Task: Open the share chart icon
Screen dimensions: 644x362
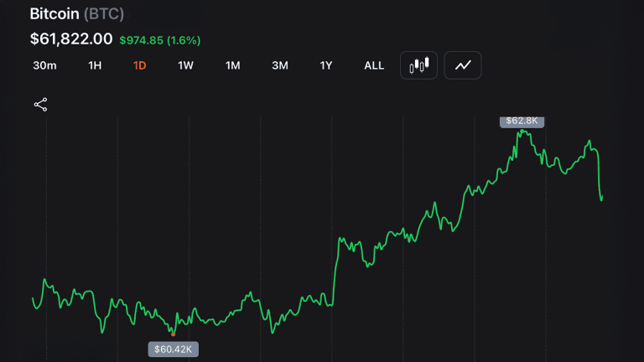Action: pos(40,105)
